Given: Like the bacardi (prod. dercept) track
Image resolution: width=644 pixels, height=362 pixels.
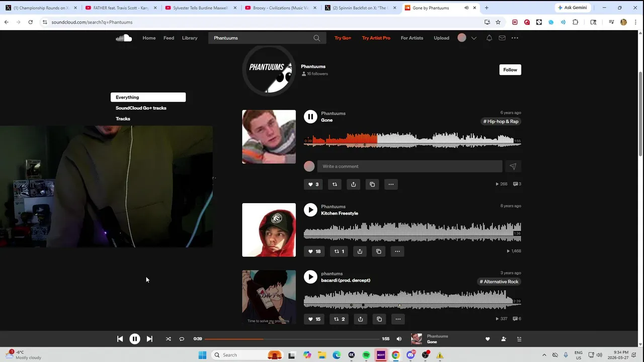Looking at the screenshot, I should point(314,319).
